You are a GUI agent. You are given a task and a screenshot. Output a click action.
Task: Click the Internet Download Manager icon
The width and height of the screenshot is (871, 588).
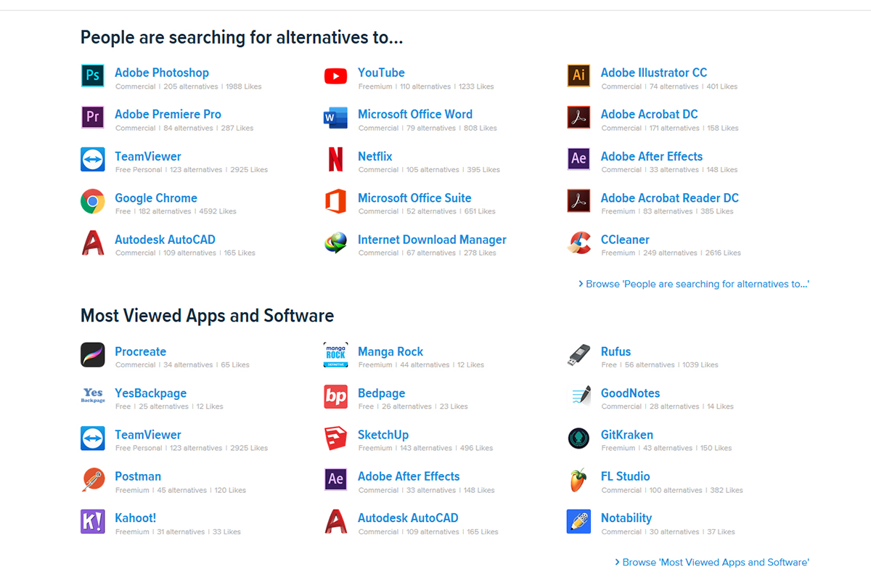point(335,242)
